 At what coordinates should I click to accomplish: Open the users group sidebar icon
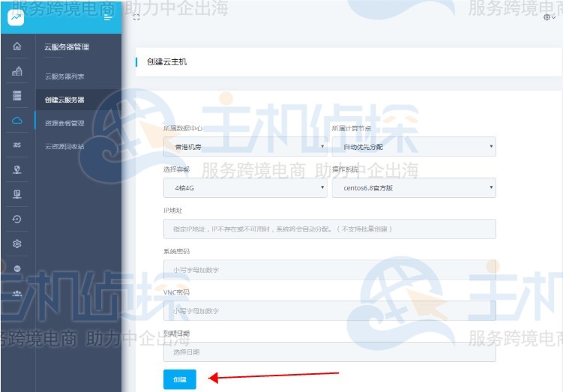click(x=17, y=293)
